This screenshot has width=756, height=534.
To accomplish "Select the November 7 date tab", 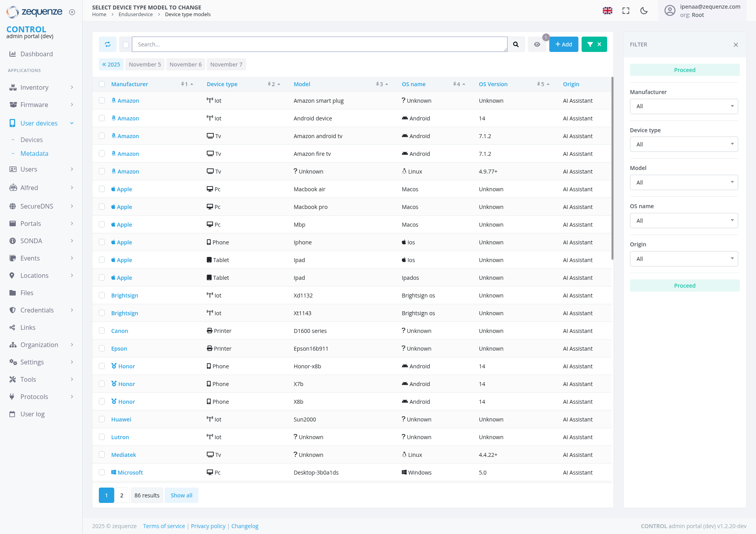I will tap(226, 65).
